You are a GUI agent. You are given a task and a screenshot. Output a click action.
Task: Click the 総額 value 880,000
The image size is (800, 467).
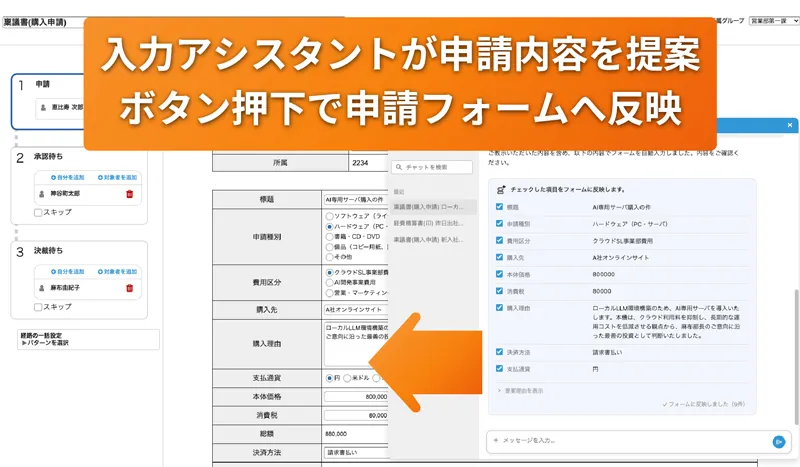[336, 434]
